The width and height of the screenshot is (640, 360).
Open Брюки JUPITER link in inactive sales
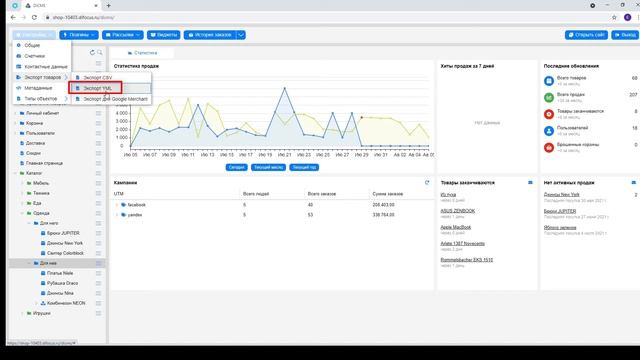coord(560,211)
